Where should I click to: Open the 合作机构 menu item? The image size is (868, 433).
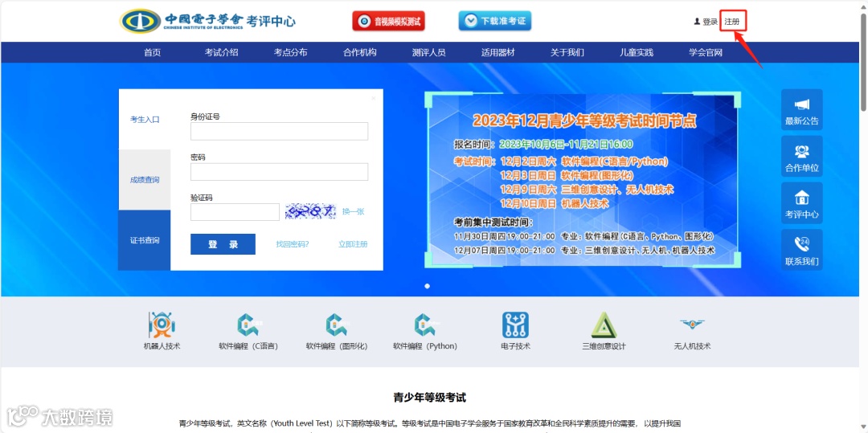pos(360,52)
